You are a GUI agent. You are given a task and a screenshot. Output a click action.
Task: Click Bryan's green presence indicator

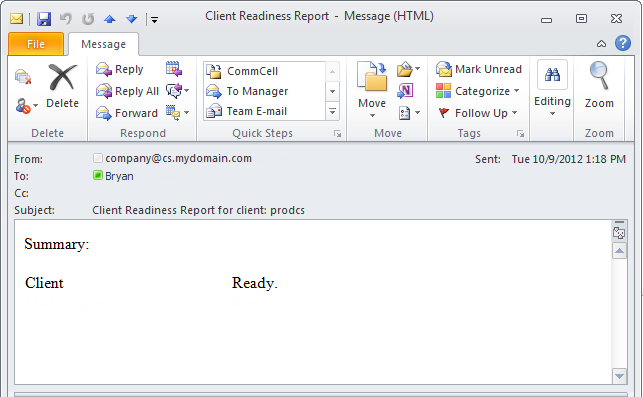point(98,175)
